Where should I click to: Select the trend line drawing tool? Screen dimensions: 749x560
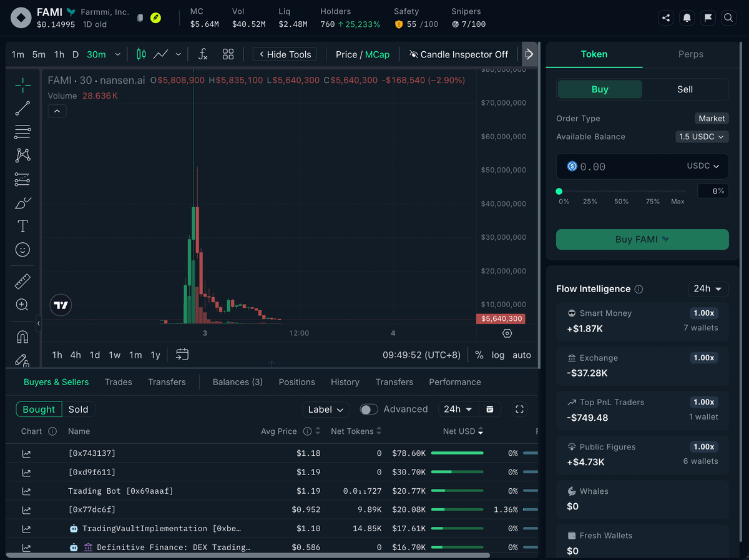[x=22, y=109]
